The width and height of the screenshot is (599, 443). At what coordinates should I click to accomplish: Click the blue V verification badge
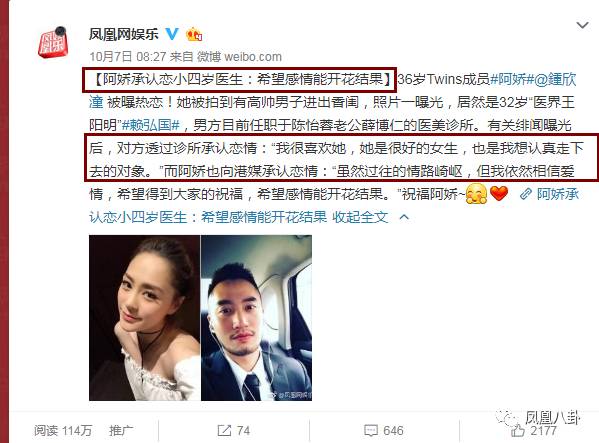[x=172, y=34]
